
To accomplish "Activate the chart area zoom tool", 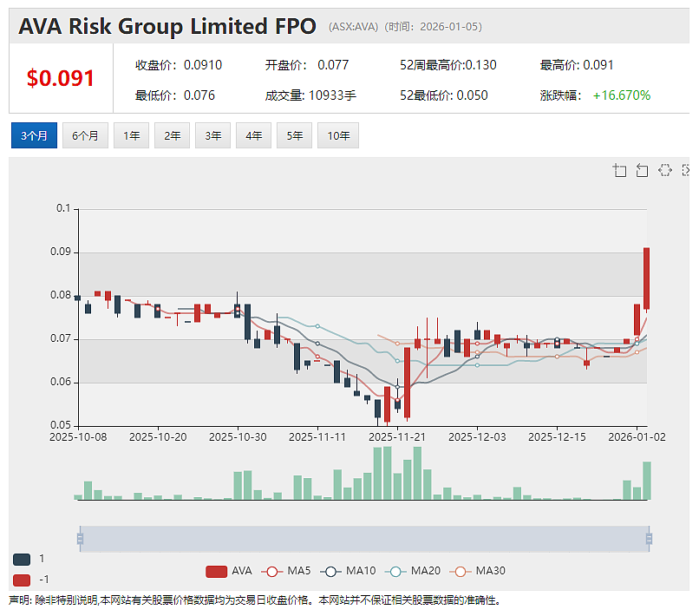I will click(620, 170).
